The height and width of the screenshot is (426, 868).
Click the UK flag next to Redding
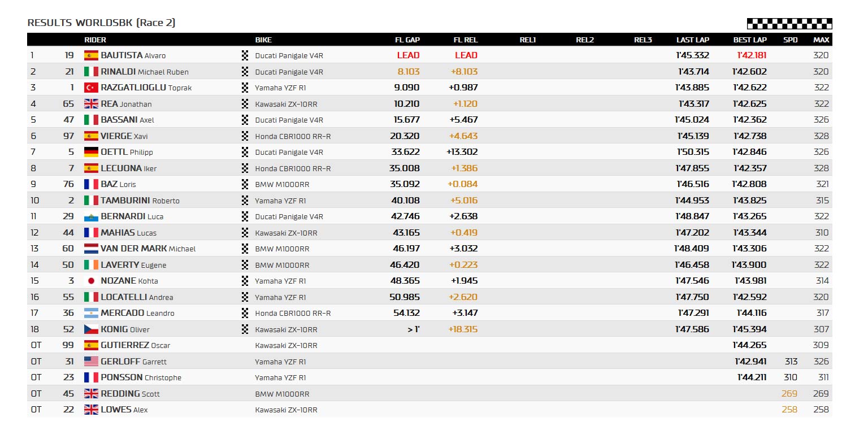[91, 394]
